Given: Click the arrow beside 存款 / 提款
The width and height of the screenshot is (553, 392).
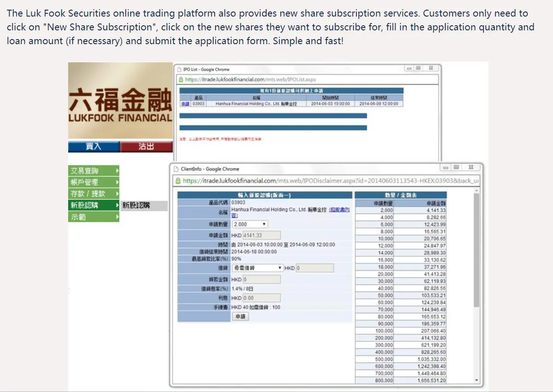Looking at the screenshot, I should point(117,194).
